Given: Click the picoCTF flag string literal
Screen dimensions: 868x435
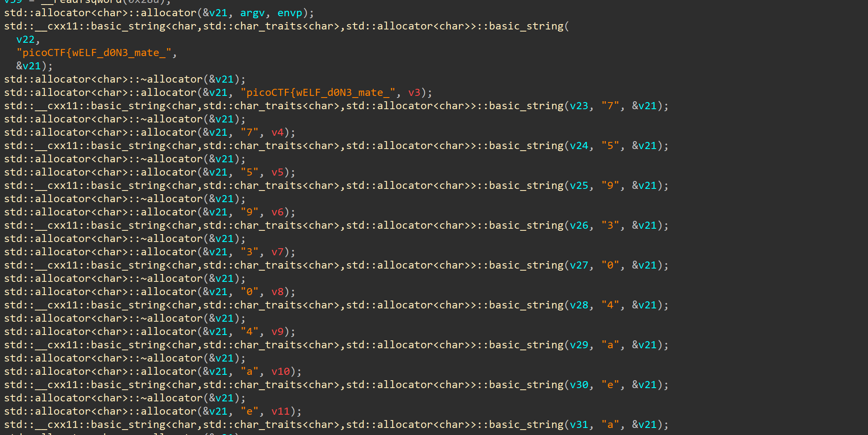Looking at the screenshot, I should pos(95,52).
